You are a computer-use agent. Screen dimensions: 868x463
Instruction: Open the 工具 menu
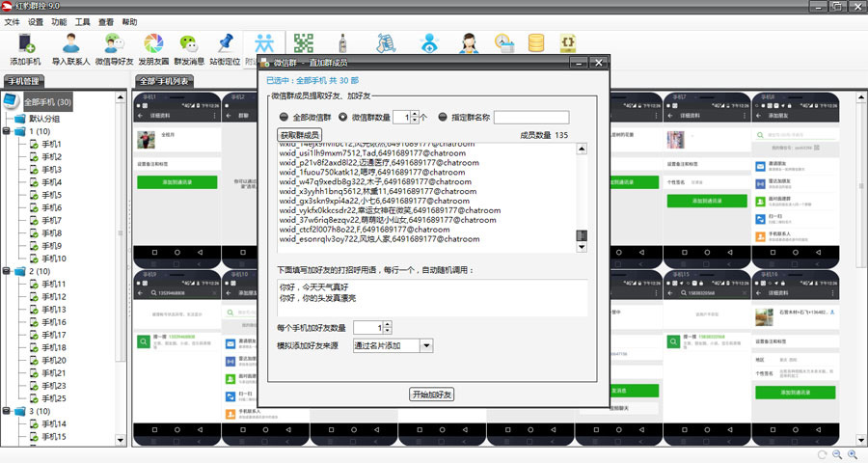[x=83, y=22]
